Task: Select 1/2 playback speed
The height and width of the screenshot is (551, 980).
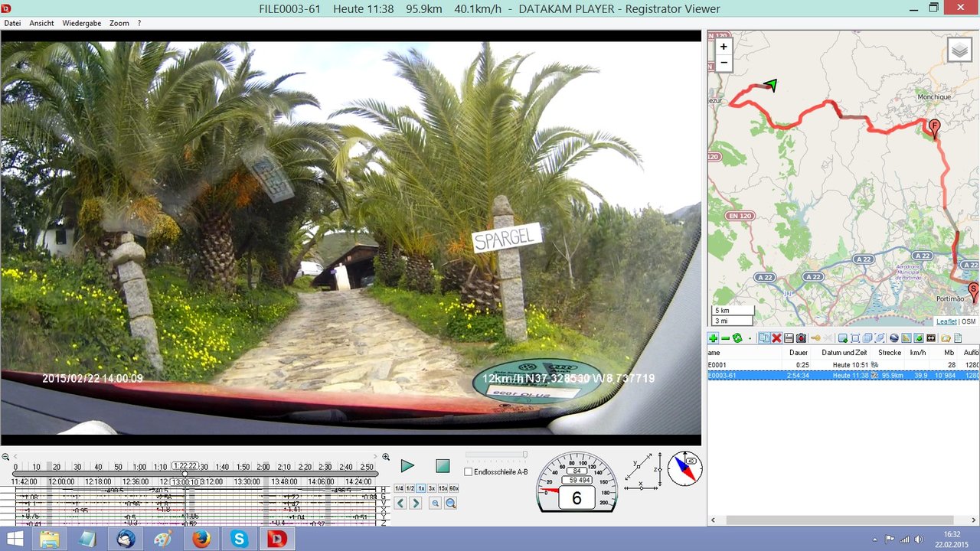Action: (x=410, y=488)
